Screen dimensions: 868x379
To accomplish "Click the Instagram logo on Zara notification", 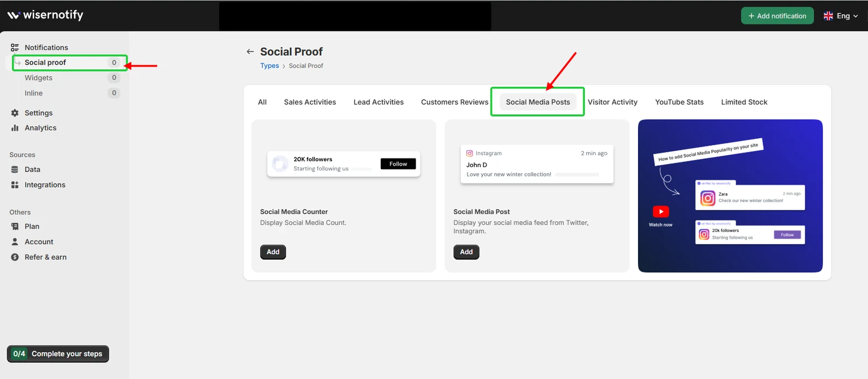I will 707,198.
